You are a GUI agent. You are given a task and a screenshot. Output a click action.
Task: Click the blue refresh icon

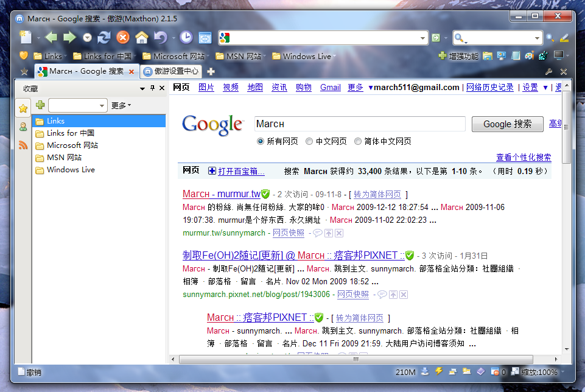pyautogui.click(x=103, y=37)
